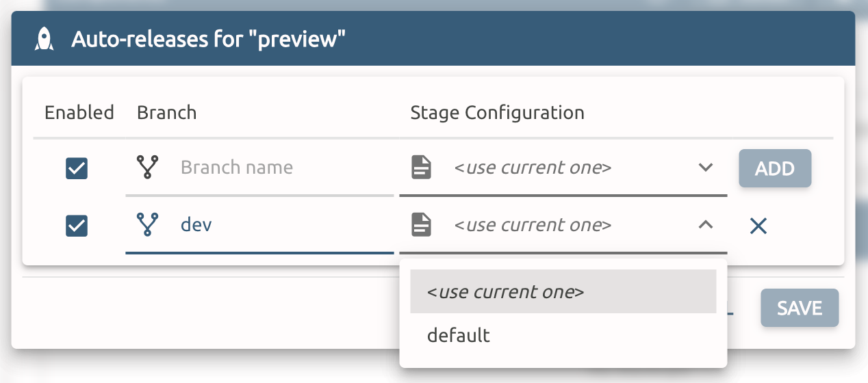This screenshot has width=868, height=383.
Task: Uncheck Enabled checkbox for new branch row
Action: coord(77,168)
